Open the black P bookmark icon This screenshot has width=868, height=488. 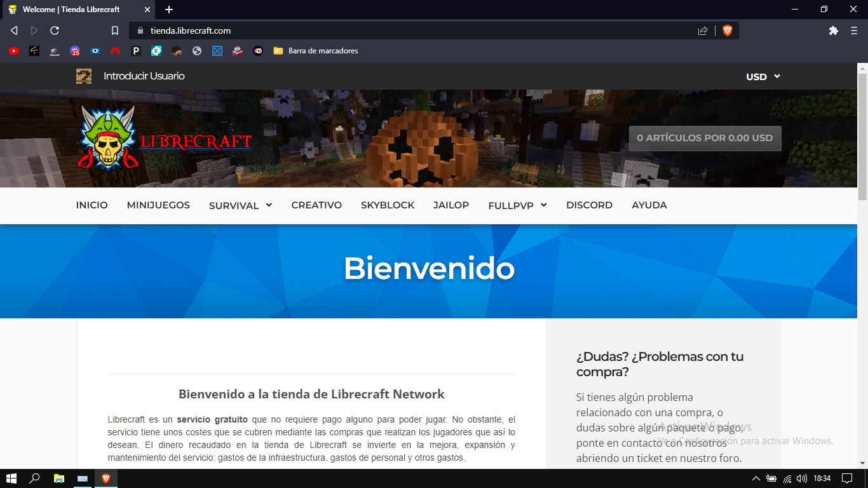tap(136, 51)
